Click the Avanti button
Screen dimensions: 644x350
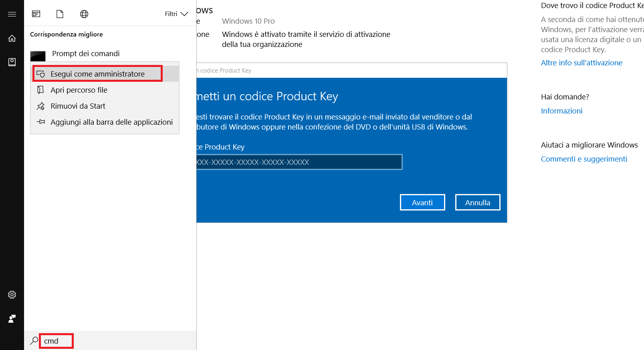coord(422,202)
